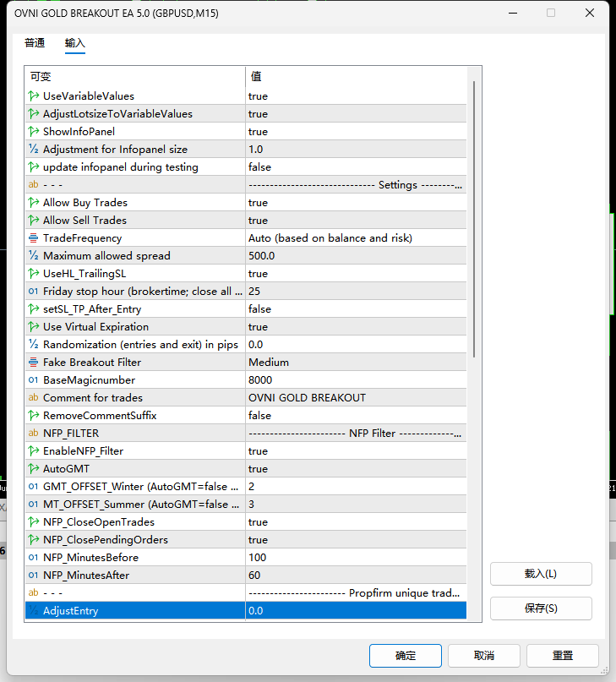616x682 pixels.
Task: Edit the NFP_MinutesAfter value 60
Action: point(356,575)
